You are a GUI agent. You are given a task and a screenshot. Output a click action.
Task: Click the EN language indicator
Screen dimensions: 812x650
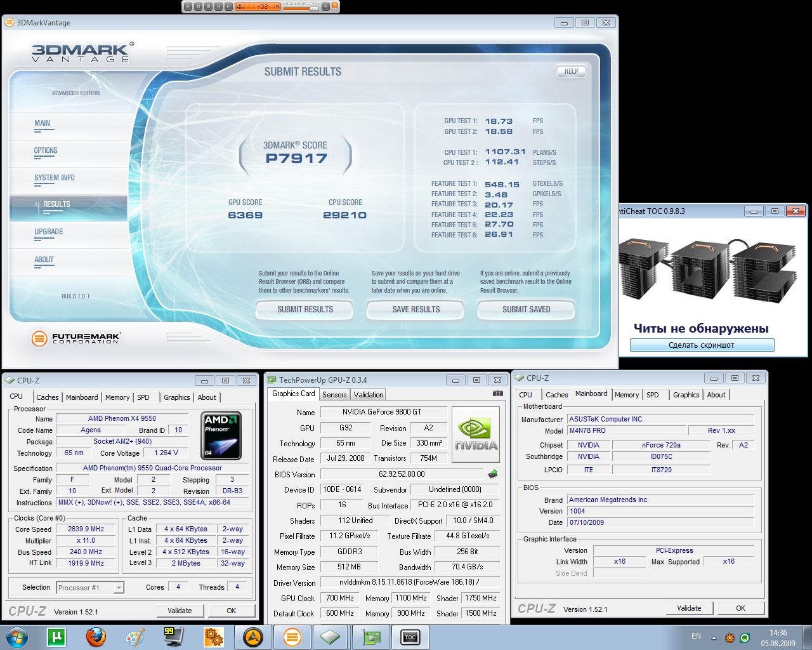(696, 636)
